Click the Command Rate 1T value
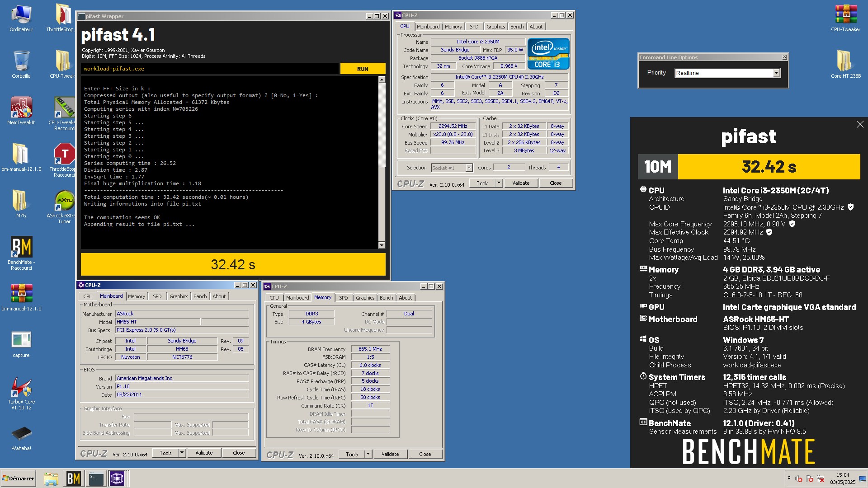Viewport: 868px width, 488px height. click(370, 406)
